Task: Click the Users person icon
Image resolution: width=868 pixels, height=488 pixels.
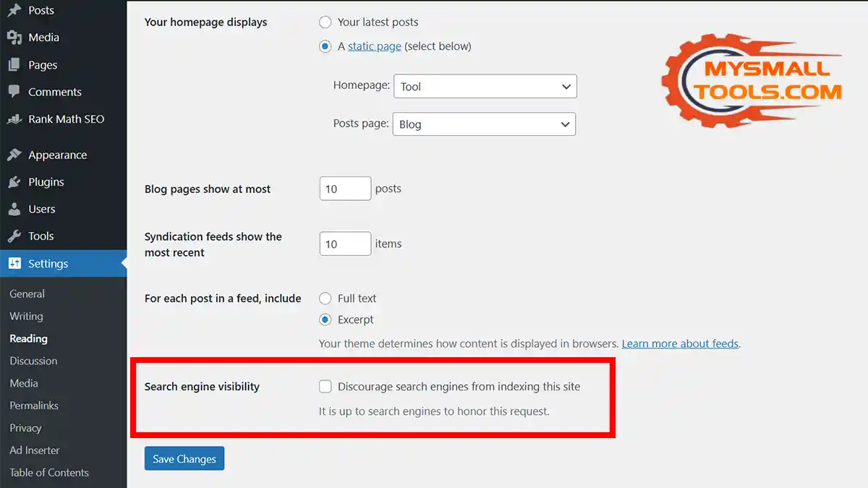Action: 14,209
